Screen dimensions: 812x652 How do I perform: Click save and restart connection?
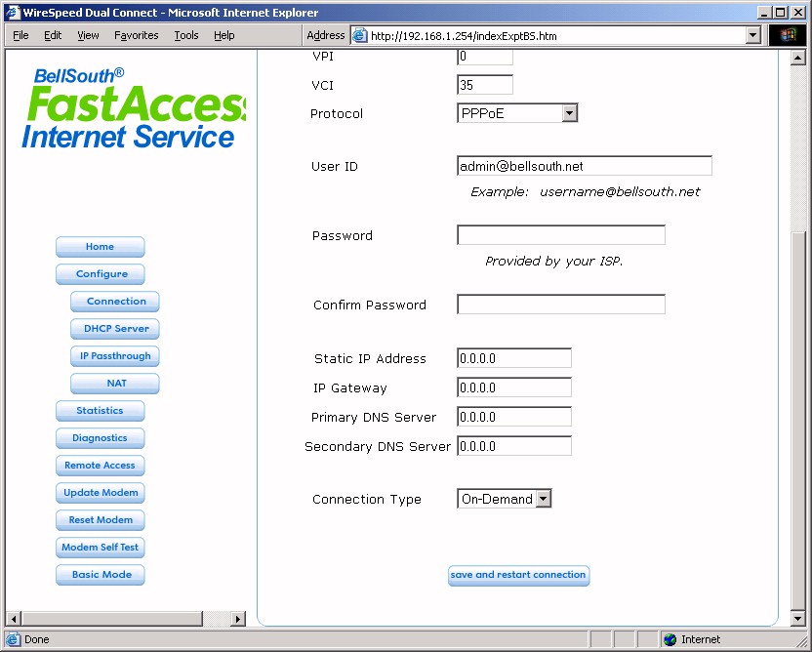(518, 575)
